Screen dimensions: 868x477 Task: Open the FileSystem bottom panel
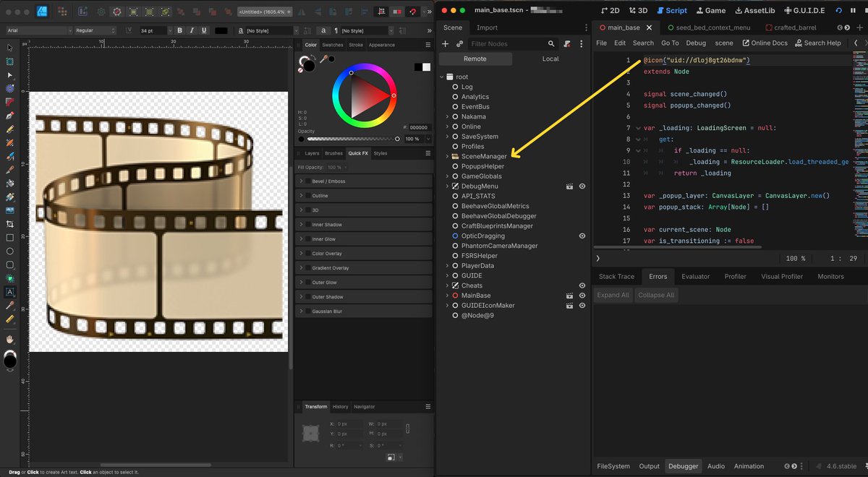(613, 466)
